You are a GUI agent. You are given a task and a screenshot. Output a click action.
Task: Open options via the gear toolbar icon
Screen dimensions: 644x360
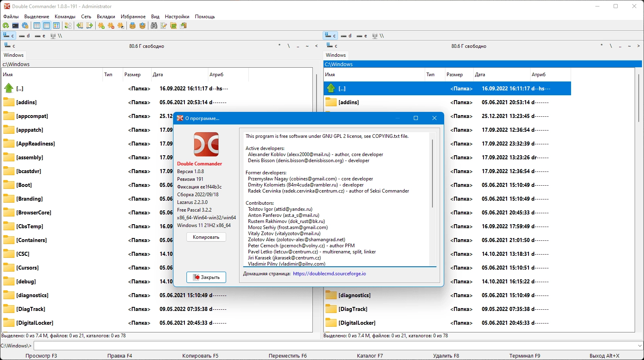pos(25,26)
